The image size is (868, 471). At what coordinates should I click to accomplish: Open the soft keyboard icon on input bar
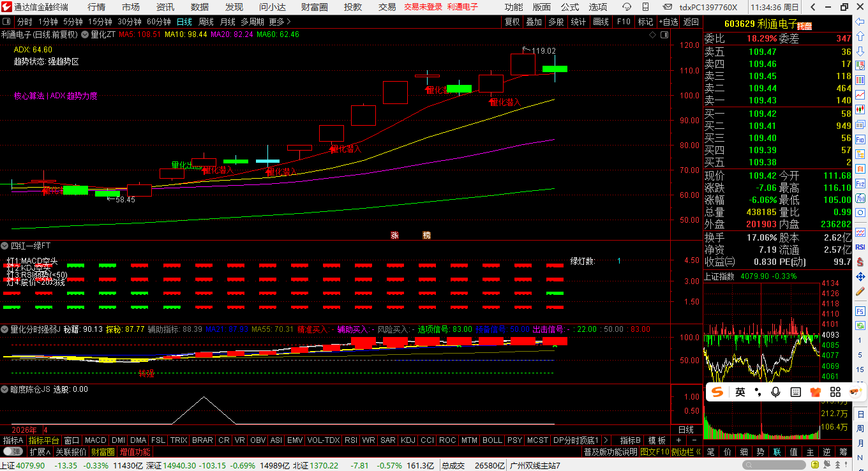pos(795,392)
